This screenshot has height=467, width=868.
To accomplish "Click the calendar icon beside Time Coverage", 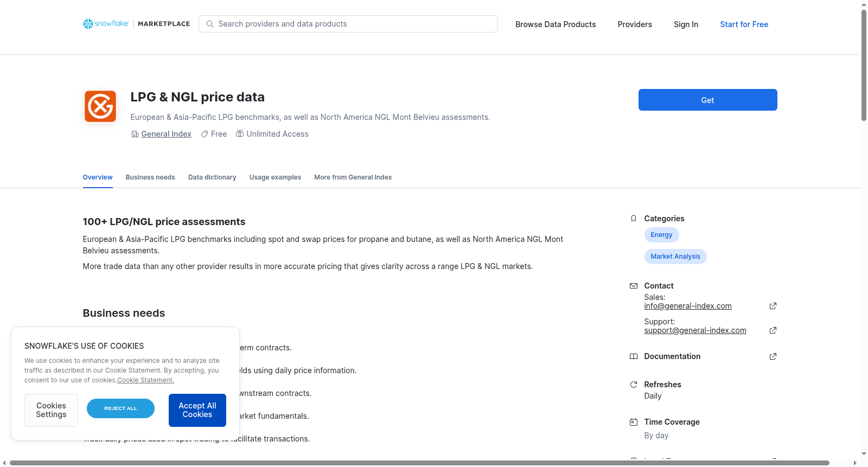I will 633,422.
